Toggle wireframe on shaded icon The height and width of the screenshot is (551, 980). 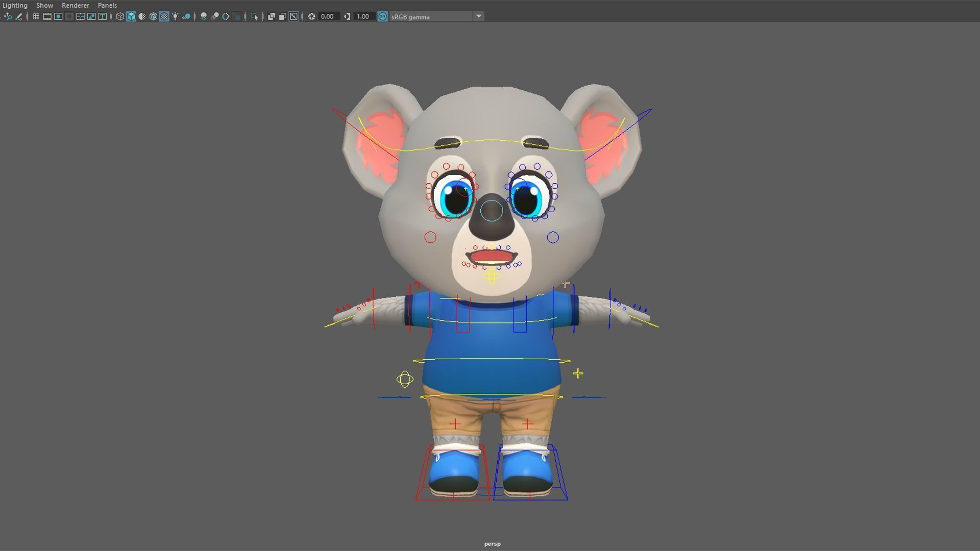(x=153, y=16)
